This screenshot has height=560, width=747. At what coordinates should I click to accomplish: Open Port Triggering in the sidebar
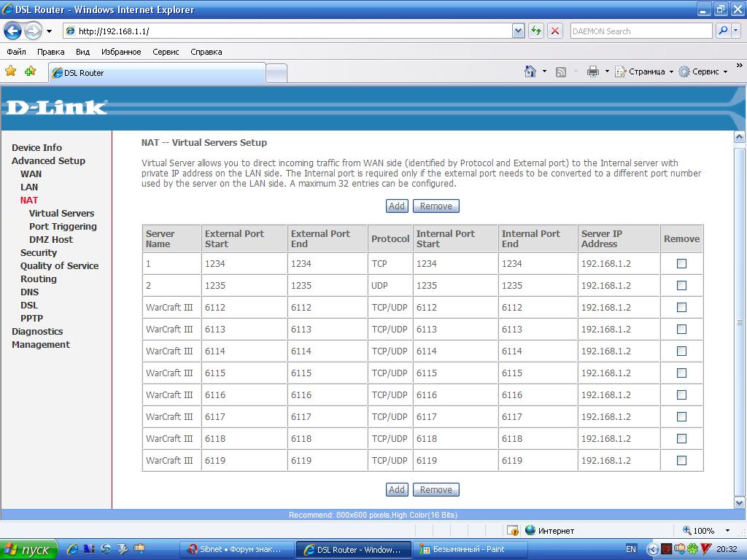tap(63, 226)
